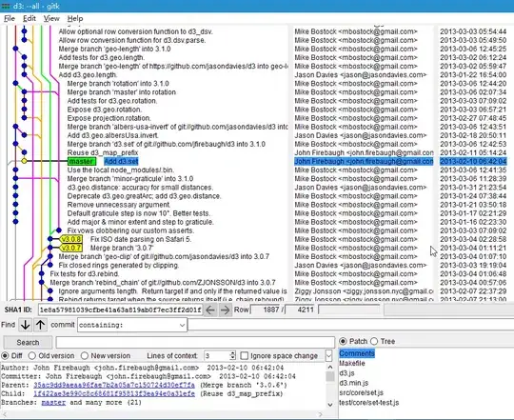
Task: Increase Lines of context spinner value
Action: pyautogui.click(x=233, y=353)
